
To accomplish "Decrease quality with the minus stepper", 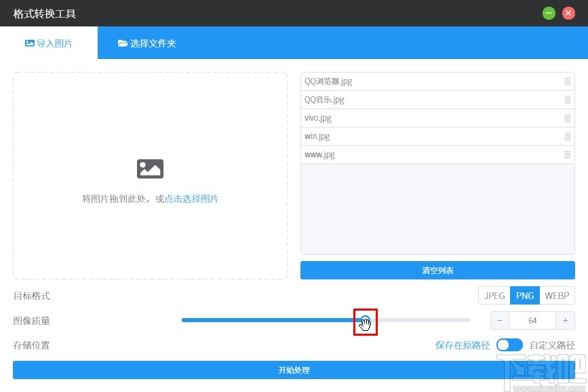I will coord(499,320).
